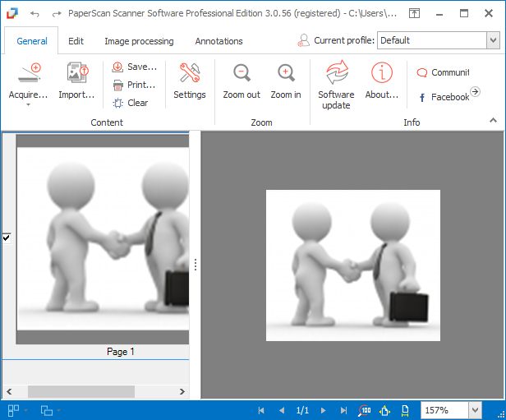Open the zoom percentage dropdown
Viewport: 506px width, 420px height.
[x=475, y=410]
